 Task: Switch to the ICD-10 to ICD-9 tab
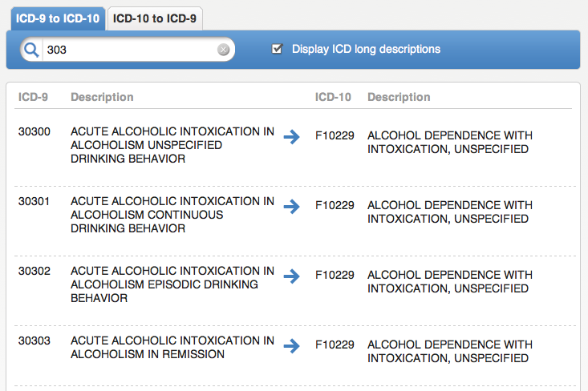155,18
